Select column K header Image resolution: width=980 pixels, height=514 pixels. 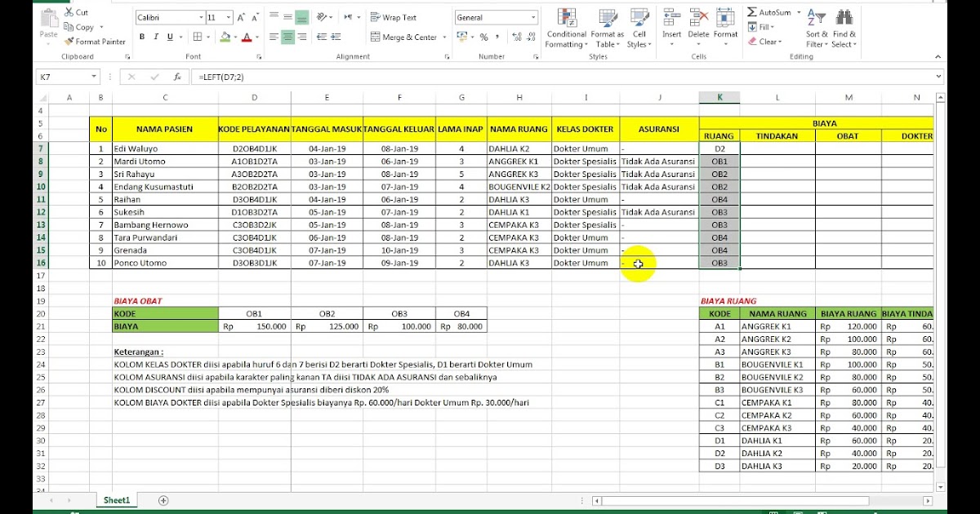[719, 98]
